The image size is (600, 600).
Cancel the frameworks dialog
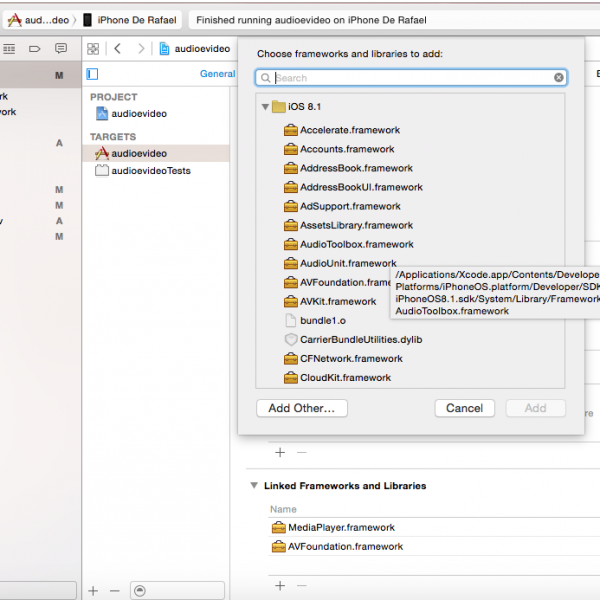[465, 408]
